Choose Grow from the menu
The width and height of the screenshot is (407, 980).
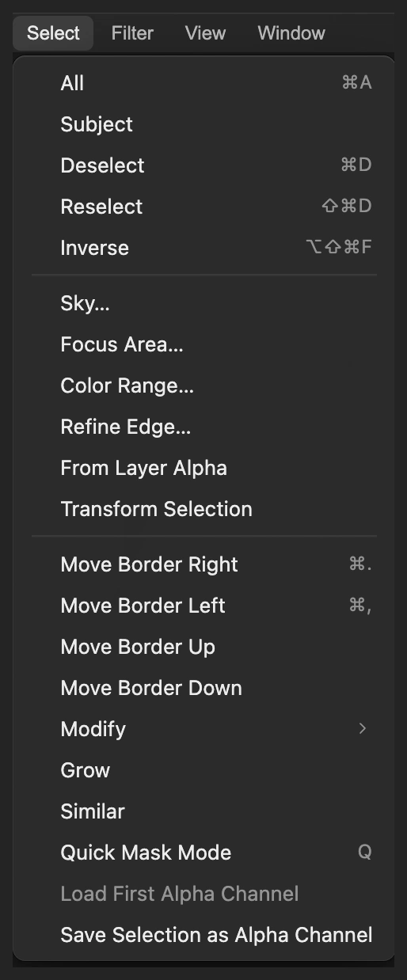[204, 770]
